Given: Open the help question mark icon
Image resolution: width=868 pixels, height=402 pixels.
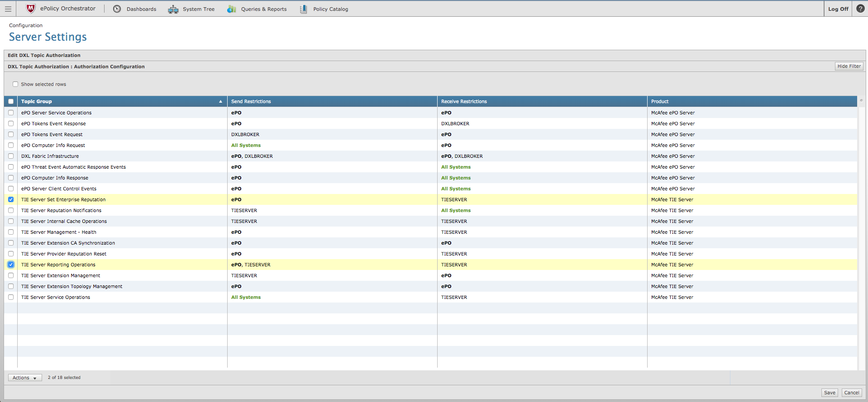Looking at the screenshot, I should coord(860,9).
